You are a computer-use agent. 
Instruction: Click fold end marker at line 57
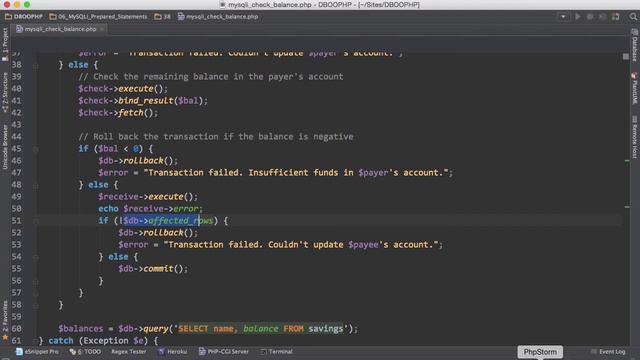(x=36, y=293)
